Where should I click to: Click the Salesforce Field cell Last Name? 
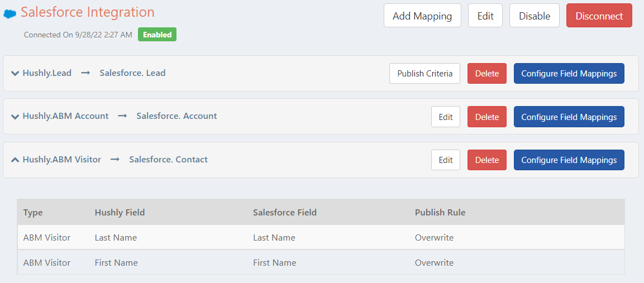pos(274,237)
